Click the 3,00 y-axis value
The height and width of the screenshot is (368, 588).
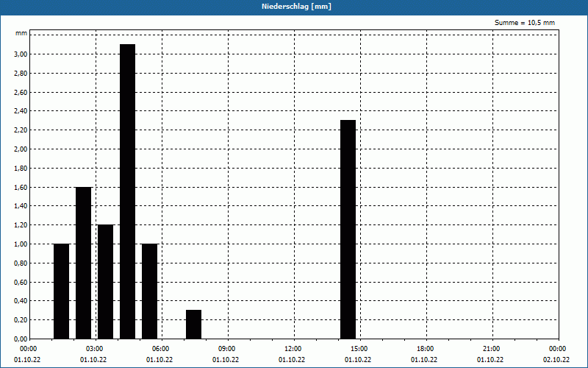(21, 54)
